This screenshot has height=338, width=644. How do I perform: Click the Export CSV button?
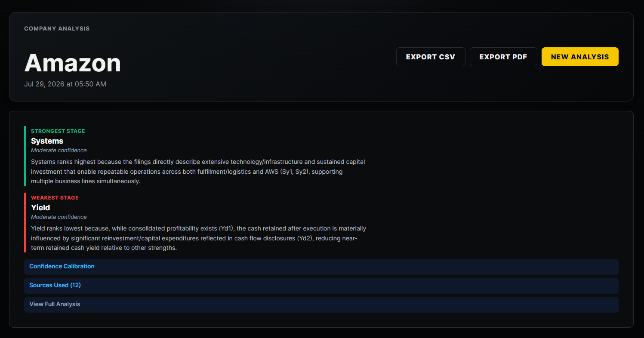pyautogui.click(x=431, y=57)
